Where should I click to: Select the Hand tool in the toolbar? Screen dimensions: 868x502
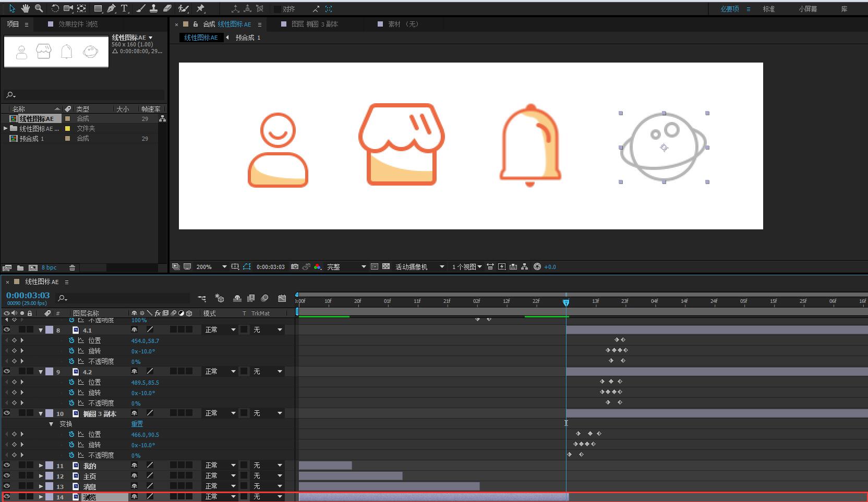[25, 8]
